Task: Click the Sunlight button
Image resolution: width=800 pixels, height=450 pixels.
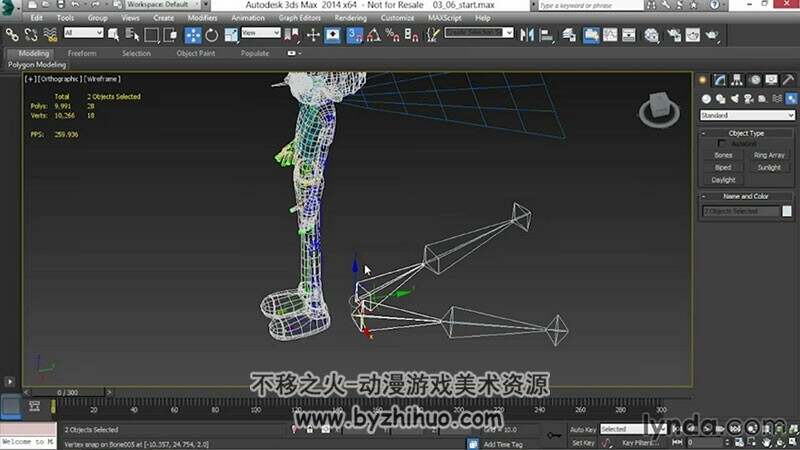Action: point(769,167)
